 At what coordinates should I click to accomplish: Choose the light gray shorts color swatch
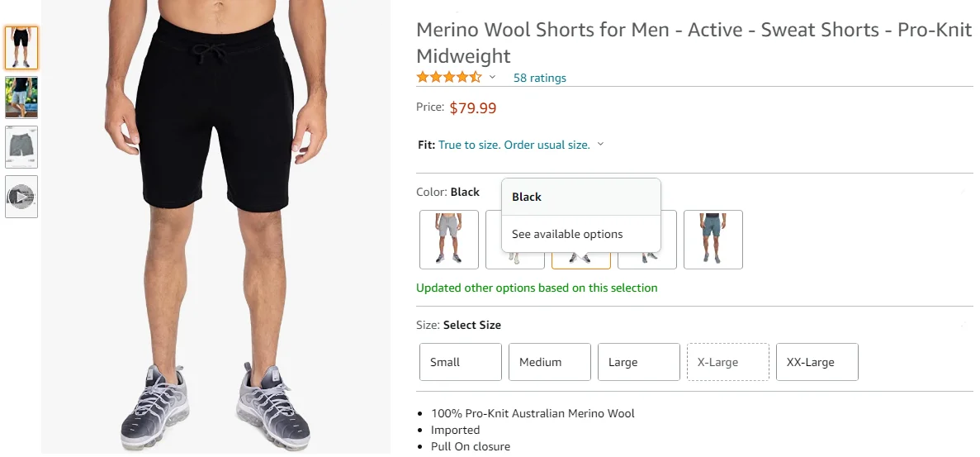coord(448,240)
